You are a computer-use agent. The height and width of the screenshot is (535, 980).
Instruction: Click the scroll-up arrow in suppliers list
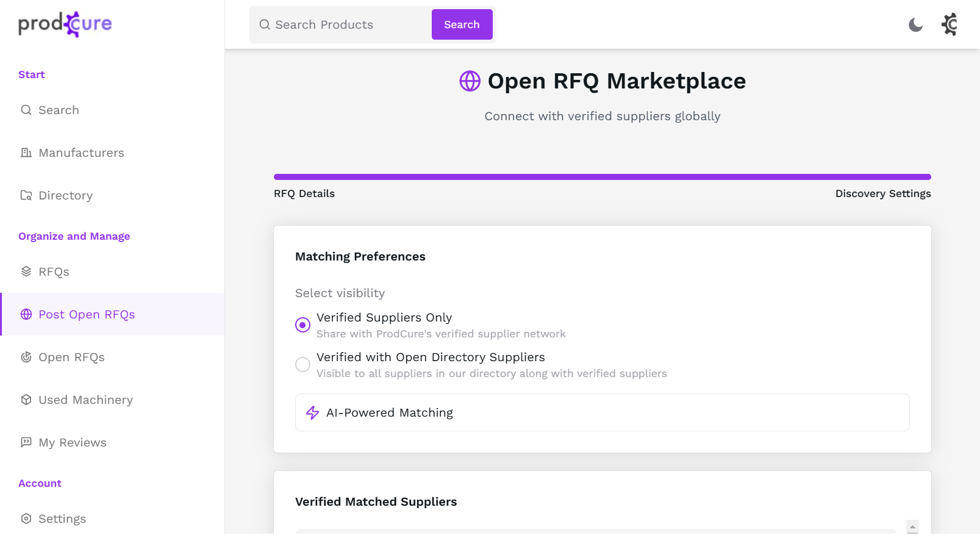pyautogui.click(x=912, y=527)
